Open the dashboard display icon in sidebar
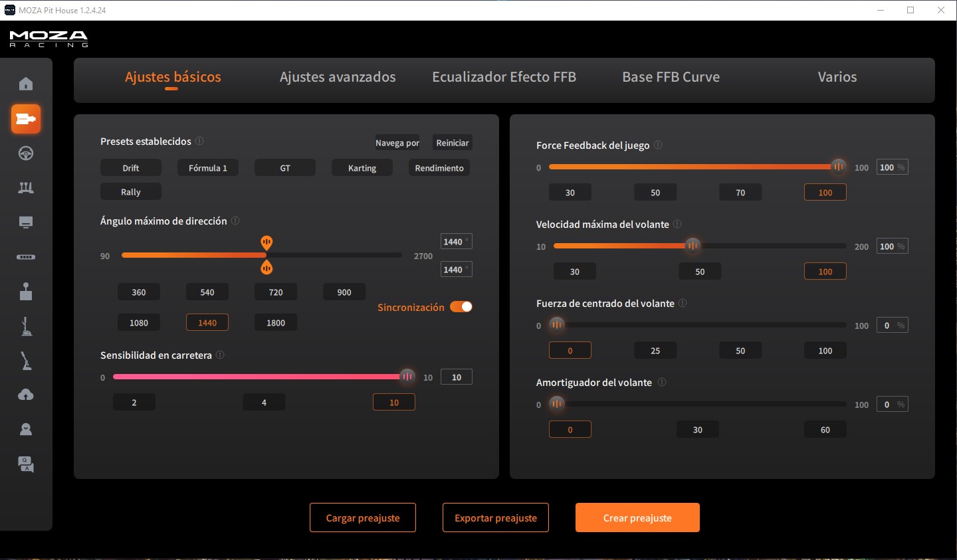Viewport: 957px width, 560px height. (x=26, y=223)
